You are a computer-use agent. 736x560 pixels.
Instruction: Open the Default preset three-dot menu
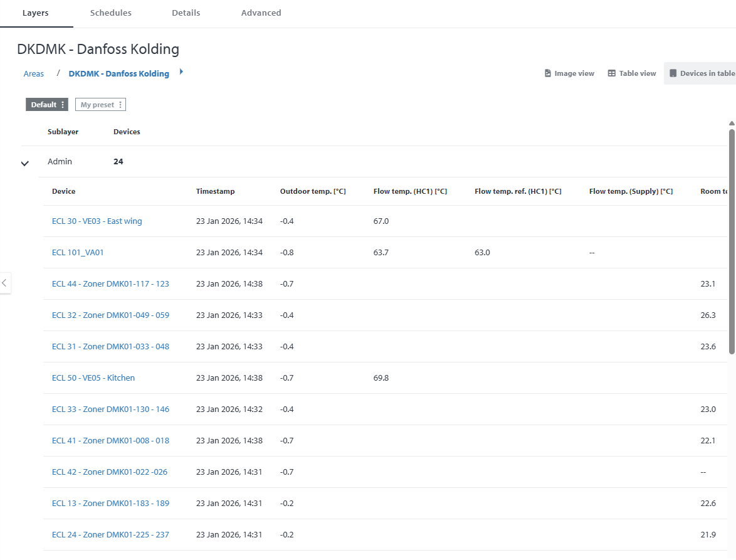tap(63, 105)
